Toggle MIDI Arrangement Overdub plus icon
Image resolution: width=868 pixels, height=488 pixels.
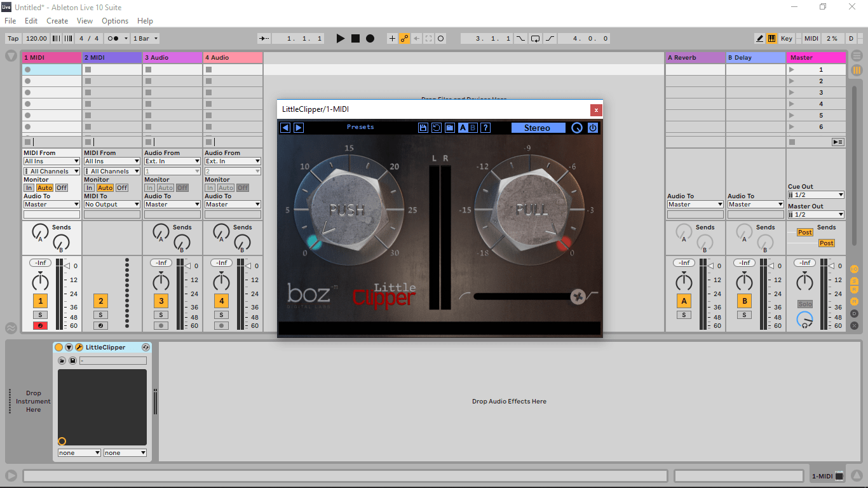tap(392, 39)
